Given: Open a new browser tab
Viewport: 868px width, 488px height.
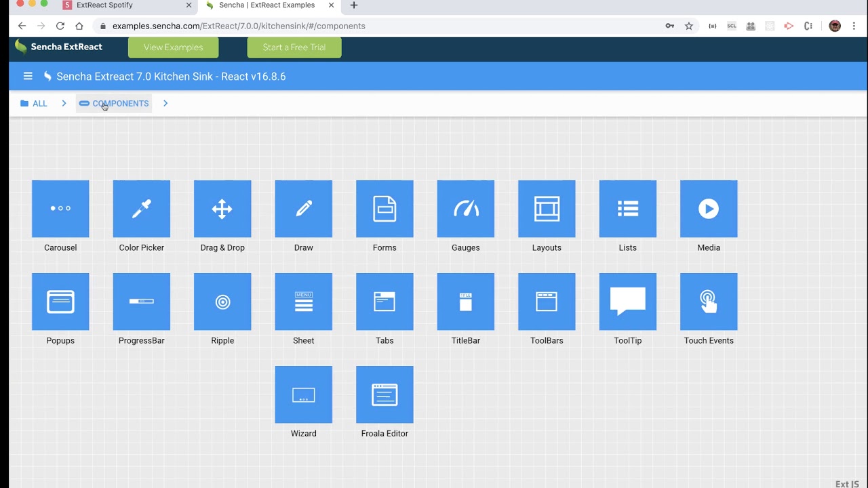Looking at the screenshot, I should point(354,5).
